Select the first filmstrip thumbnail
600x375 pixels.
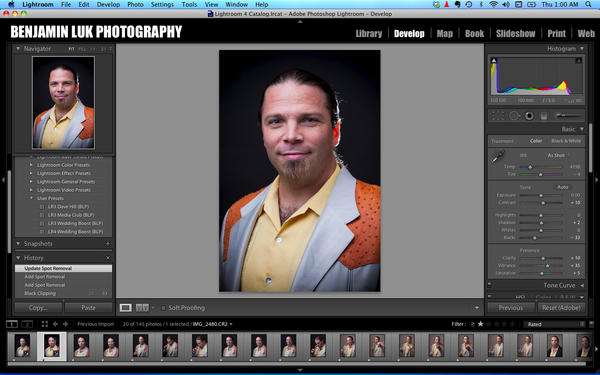click(x=22, y=346)
